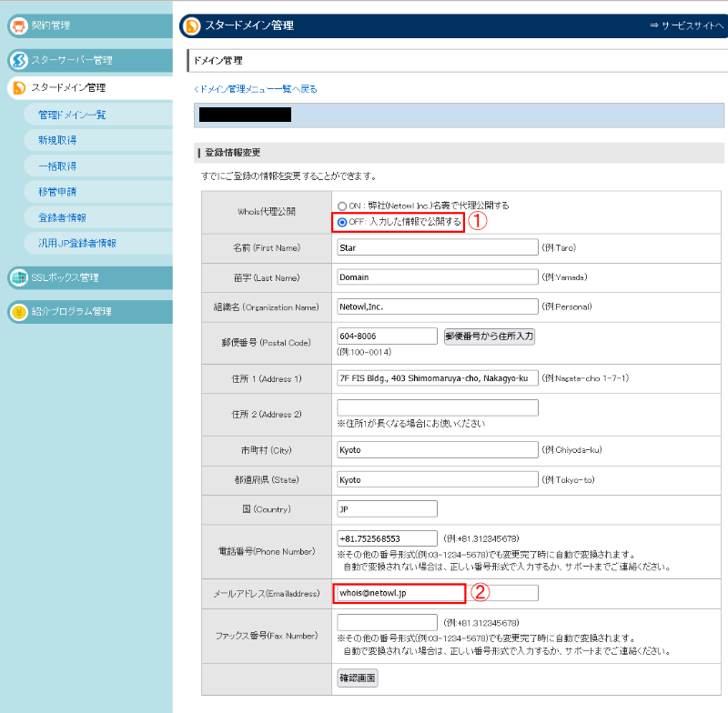Open 移管申請 sidebar entry
This screenshot has width=728, height=713.
coord(56,192)
